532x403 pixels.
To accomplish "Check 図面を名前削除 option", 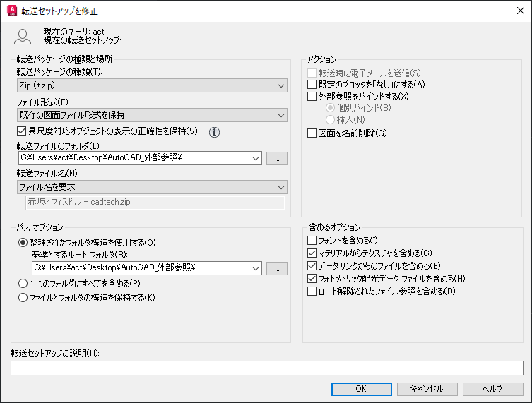I will [x=312, y=133].
